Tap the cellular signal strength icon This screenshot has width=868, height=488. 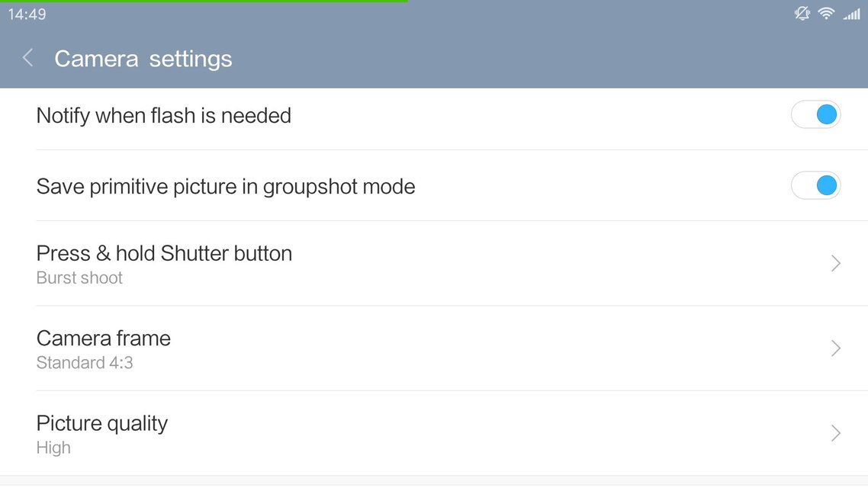pos(851,14)
